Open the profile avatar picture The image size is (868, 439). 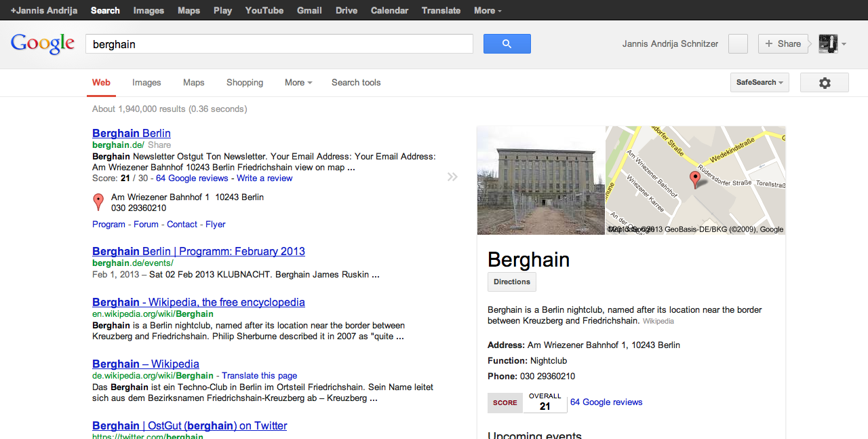coord(828,44)
